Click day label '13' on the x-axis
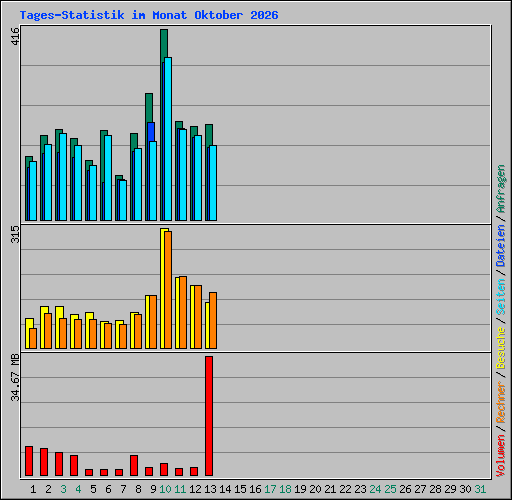The image size is (512, 500). 210,489
